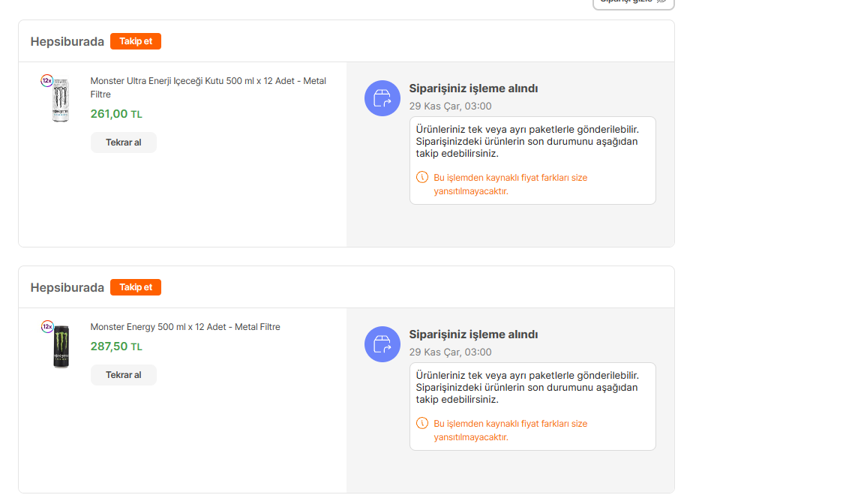Open the Monster Ultra Enerji İçeceği Kutu product title
Image resolution: width=864 pixels, height=504 pixels.
point(208,88)
